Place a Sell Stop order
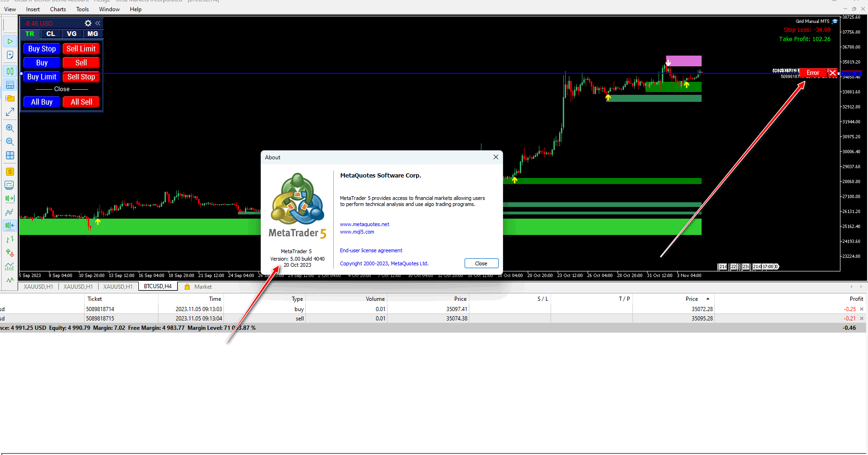Screen dimensions: 868x455 click(x=81, y=77)
